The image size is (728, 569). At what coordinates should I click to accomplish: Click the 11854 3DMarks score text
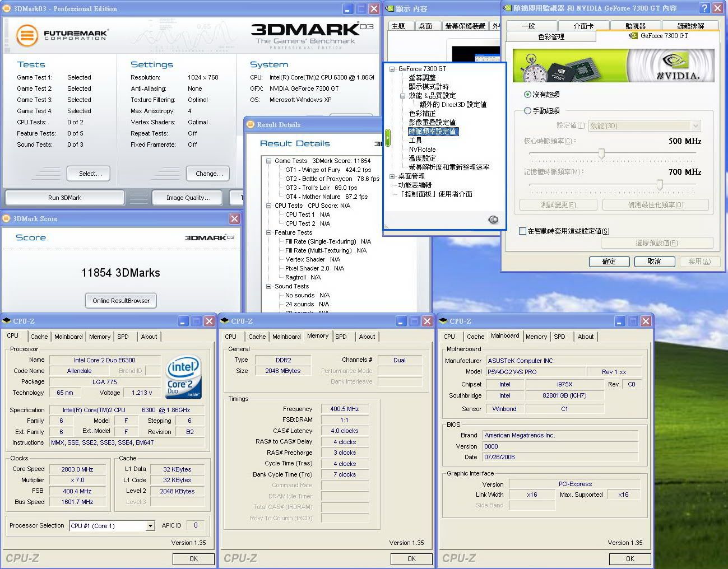tap(120, 273)
